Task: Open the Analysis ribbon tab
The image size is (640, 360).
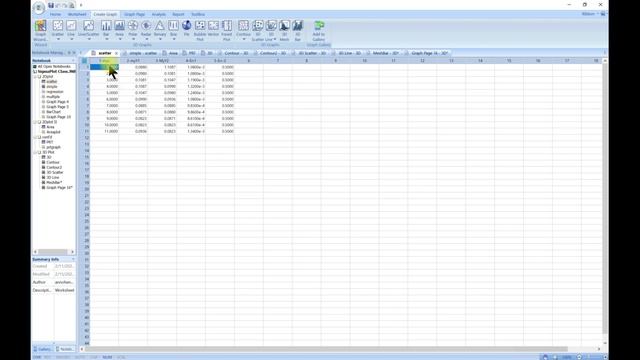Action: click(159, 14)
